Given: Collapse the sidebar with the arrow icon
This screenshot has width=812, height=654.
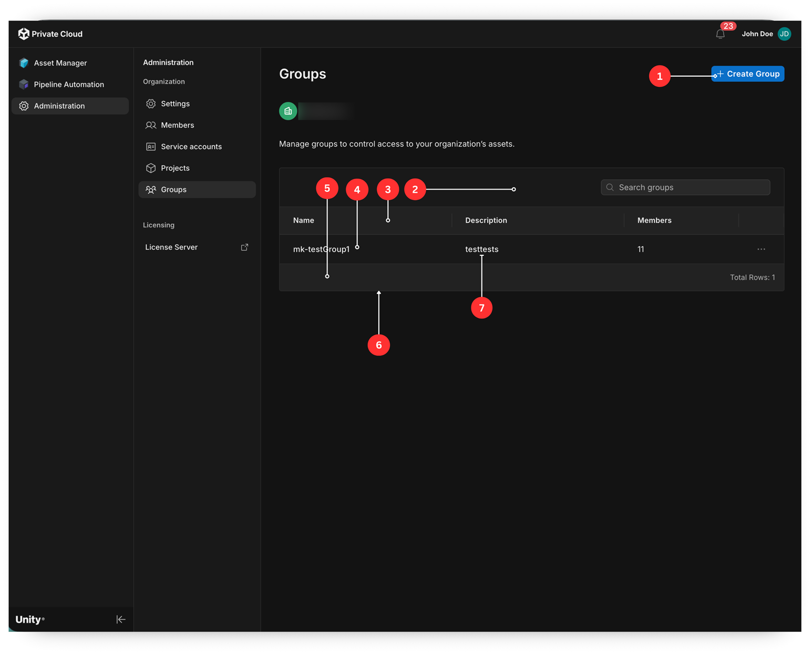Looking at the screenshot, I should point(121,619).
